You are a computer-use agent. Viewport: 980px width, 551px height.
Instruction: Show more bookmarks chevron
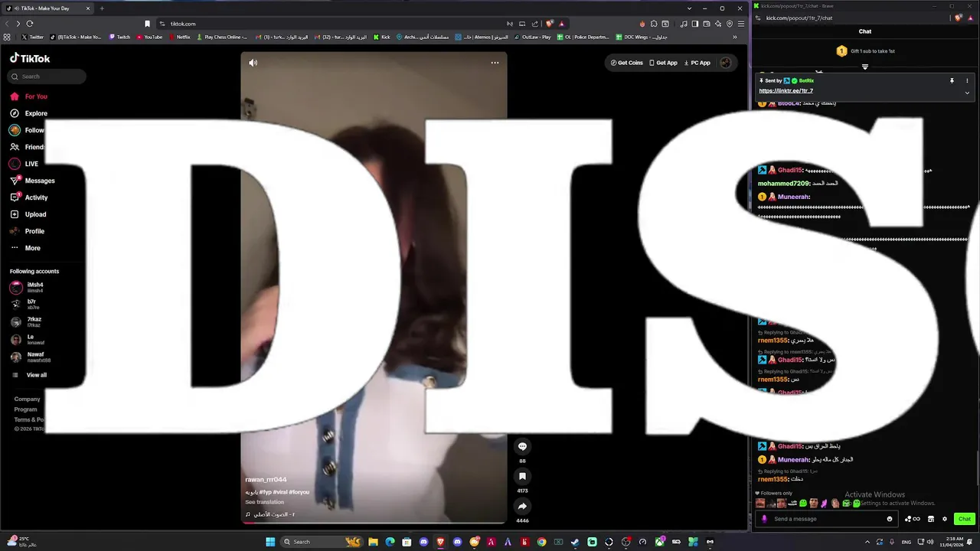coord(735,37)
